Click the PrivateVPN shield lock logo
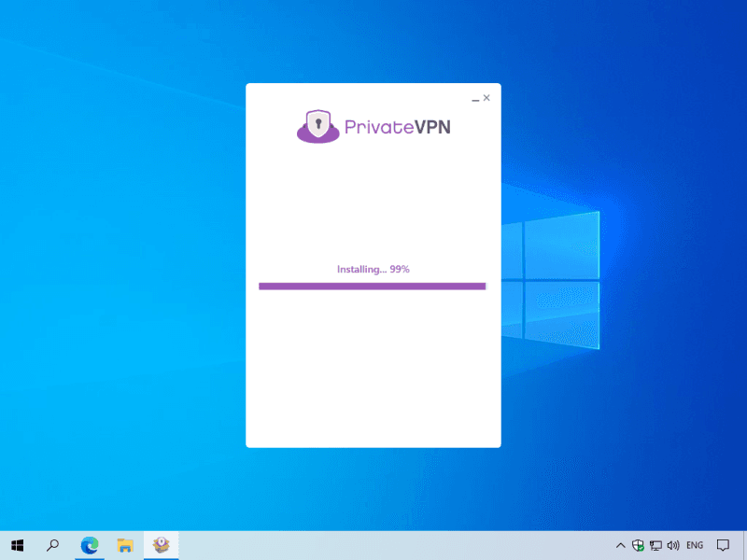Image resolution: width=747 pixels, height=560 pixels. click(318, 126)
